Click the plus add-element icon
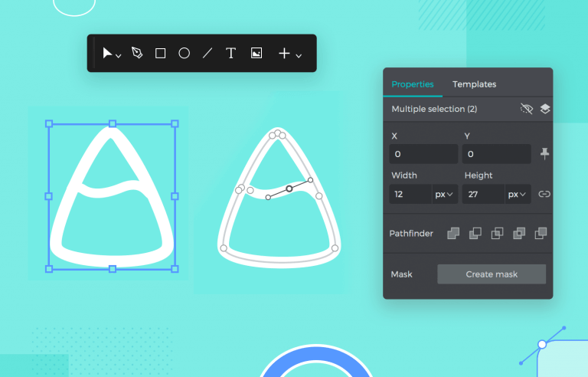This screenshot has height=377, width=588. 284,53
